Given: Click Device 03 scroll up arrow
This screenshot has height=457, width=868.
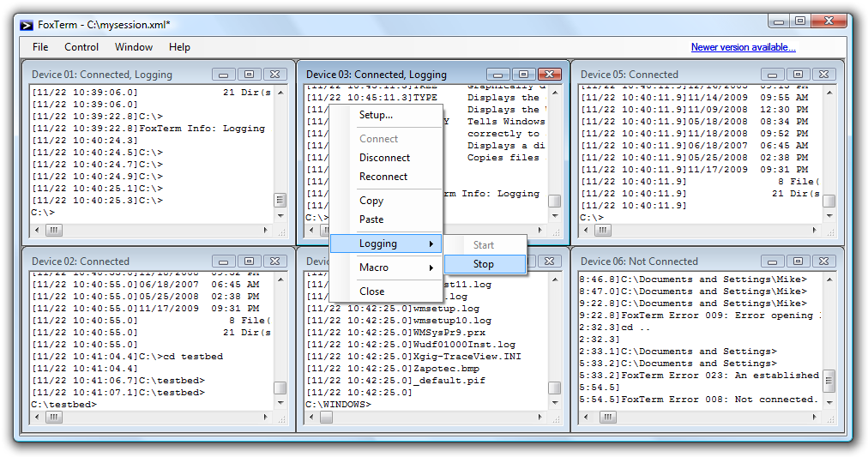Looking at the screenshot, I should tap(555, 93).
